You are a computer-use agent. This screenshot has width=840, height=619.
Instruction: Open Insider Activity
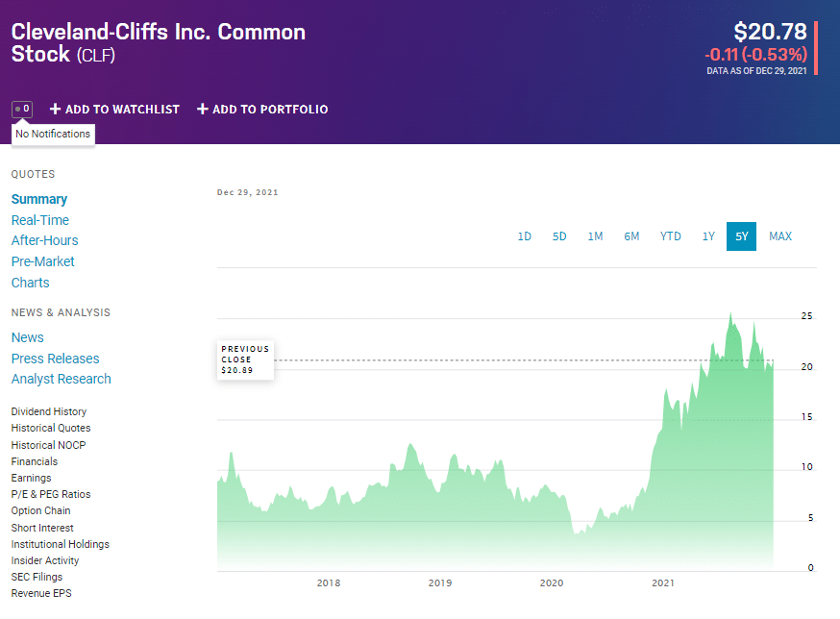[45, 560]
